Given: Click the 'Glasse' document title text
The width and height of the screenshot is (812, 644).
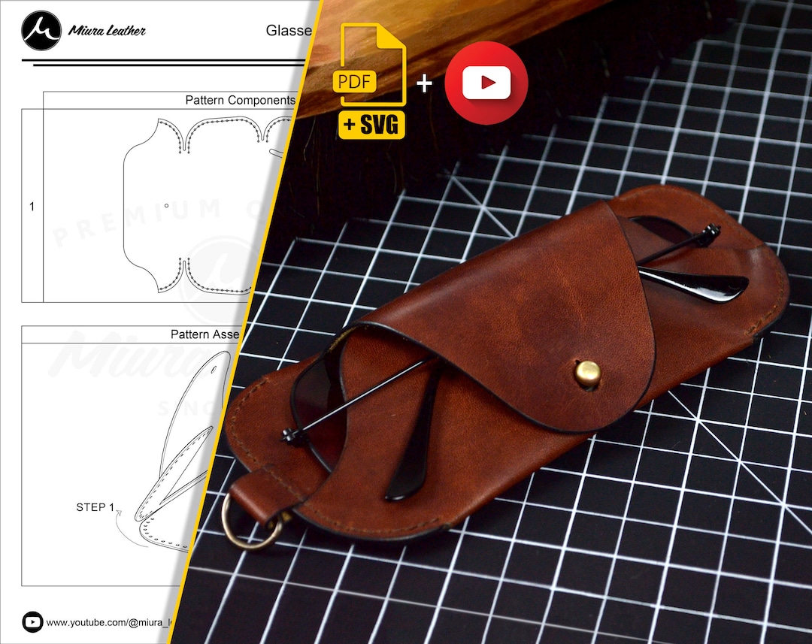Looking at the screenshot, I should coord(289,31).
